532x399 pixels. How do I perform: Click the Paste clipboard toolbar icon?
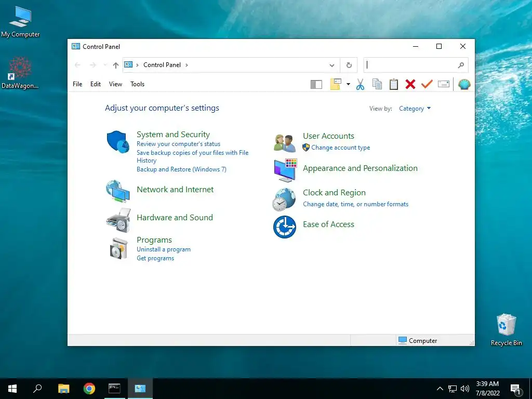click(394, 84)
